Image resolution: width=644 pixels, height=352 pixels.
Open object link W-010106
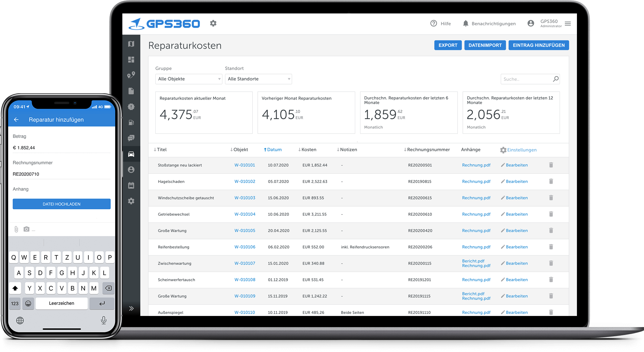point(245,247)
